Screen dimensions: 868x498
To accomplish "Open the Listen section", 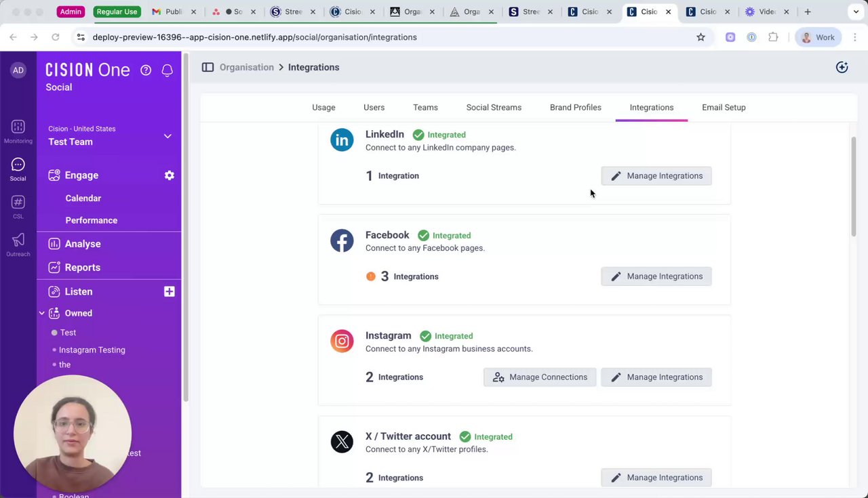I will 79,291.
